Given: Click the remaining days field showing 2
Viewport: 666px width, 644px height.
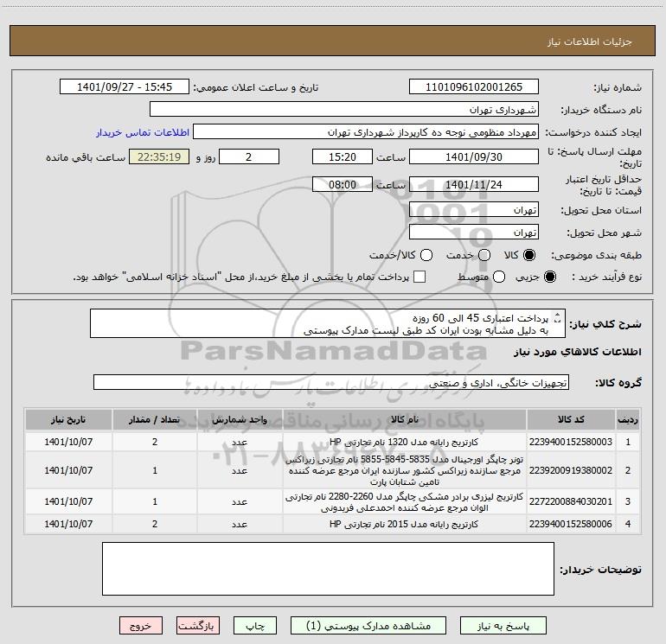Looking at the screenshot, I should click(249, 156).
